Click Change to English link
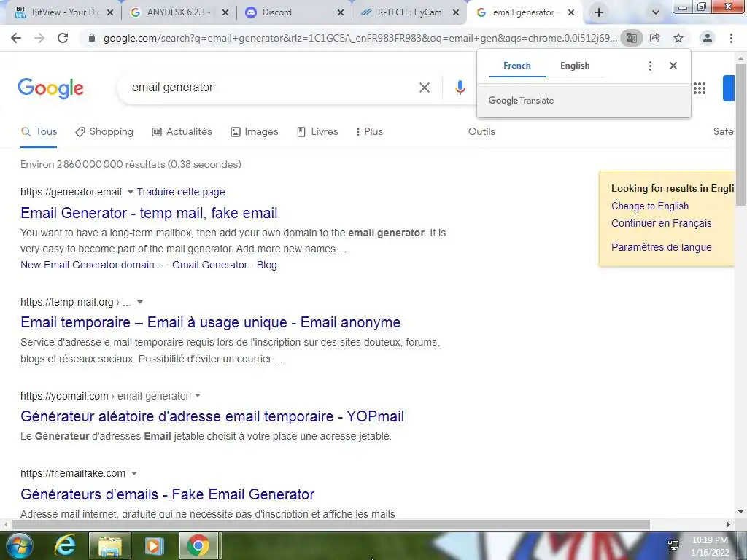 (x=650, y=206)
